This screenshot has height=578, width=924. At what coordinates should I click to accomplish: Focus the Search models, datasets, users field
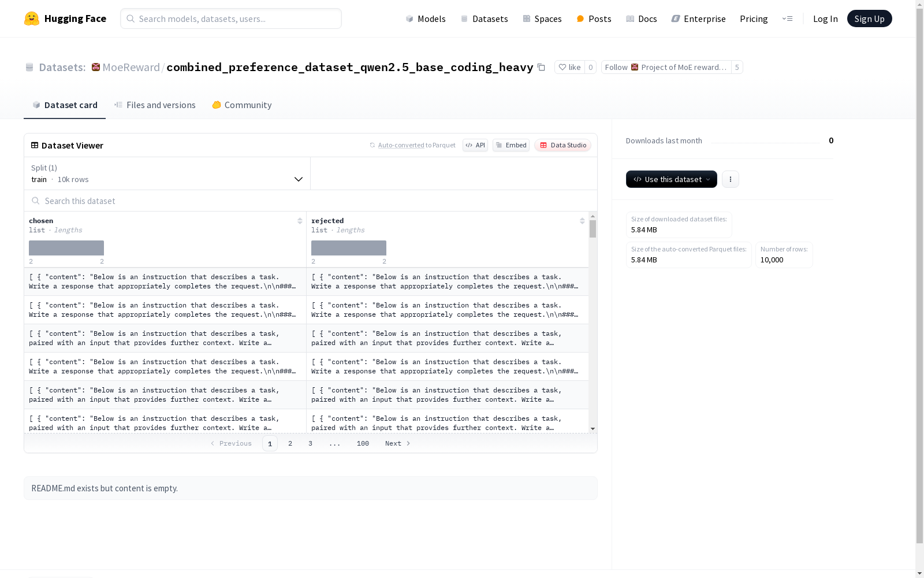tap(231, 18)
